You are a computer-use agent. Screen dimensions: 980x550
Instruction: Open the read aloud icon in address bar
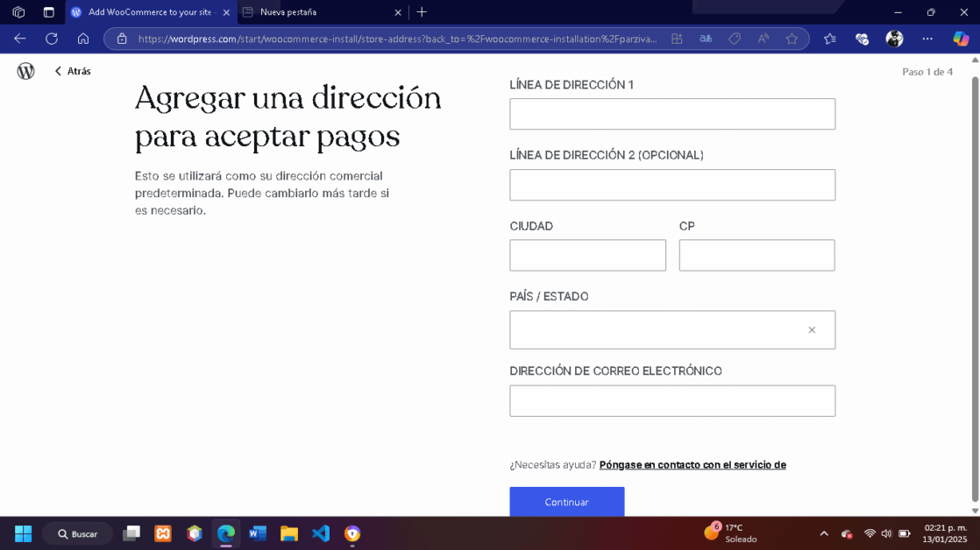[763, 39]
